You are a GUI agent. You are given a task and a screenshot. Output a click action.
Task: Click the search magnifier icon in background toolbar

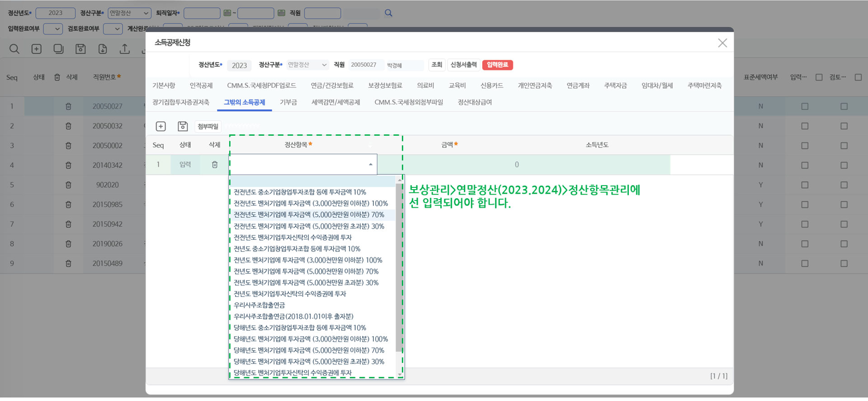pyautogui.click(x=14, y=49)
